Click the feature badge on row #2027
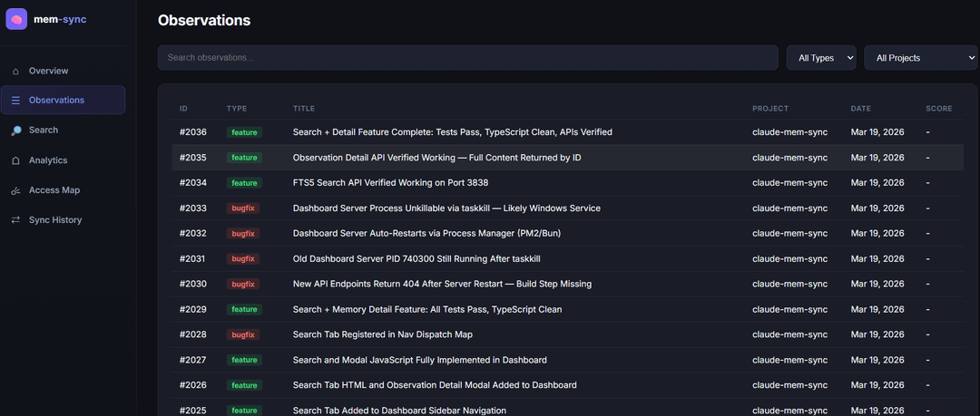This screenshot has height=416, width=980. point(244,360)
